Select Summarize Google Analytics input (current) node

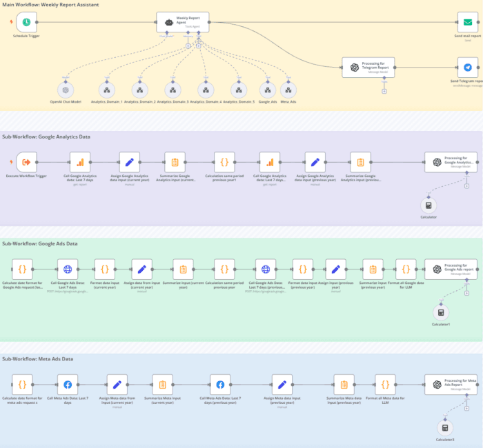pos(175,162)
